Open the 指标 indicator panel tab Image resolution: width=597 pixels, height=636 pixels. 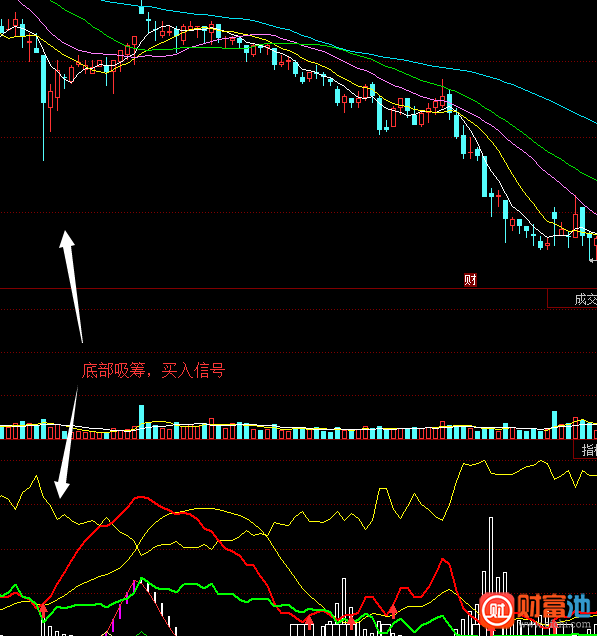[x=585, y=450]
